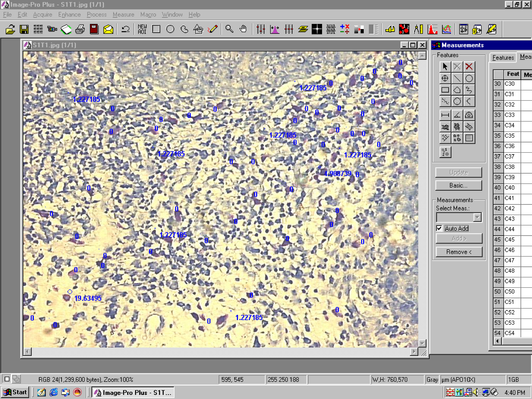This screenshot has width=532, height=399.
Task: Select the arrow pointer feature tool
Action: pyautogui.click(x=445, y=67)
